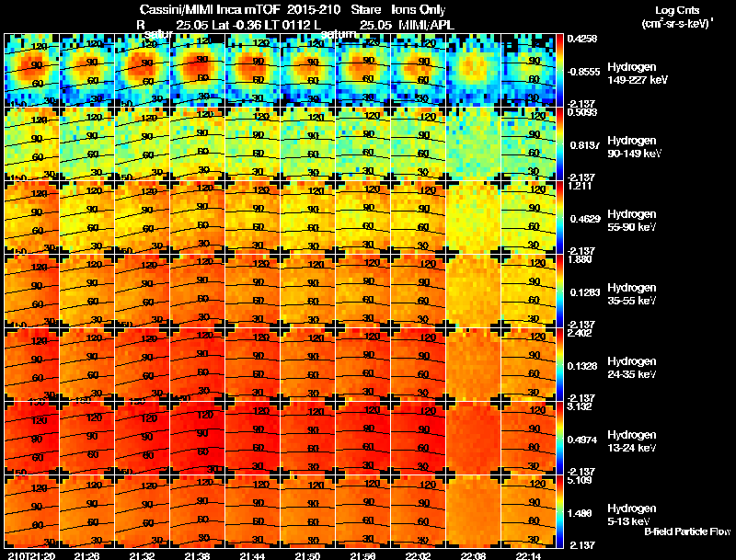Select the 55-90 keV panel at 21:50
The width and height of the screenshot is (736, 560).
[308, 217]
